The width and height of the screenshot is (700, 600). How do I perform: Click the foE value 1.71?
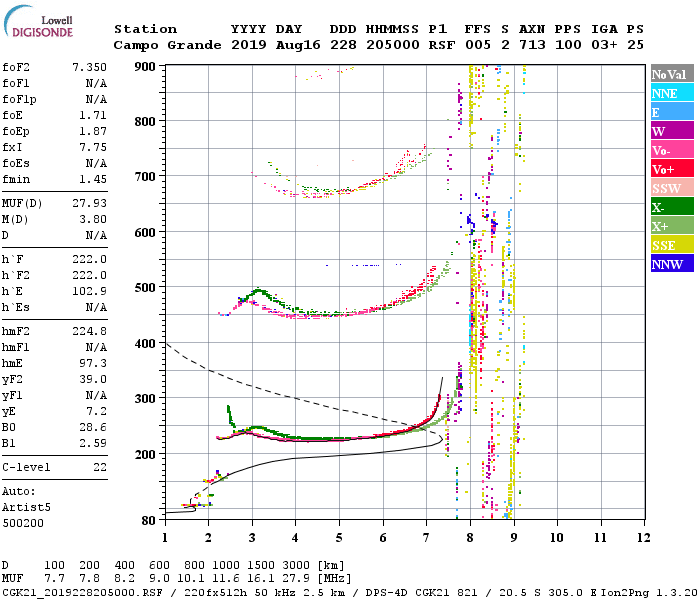tap(93, 115)
